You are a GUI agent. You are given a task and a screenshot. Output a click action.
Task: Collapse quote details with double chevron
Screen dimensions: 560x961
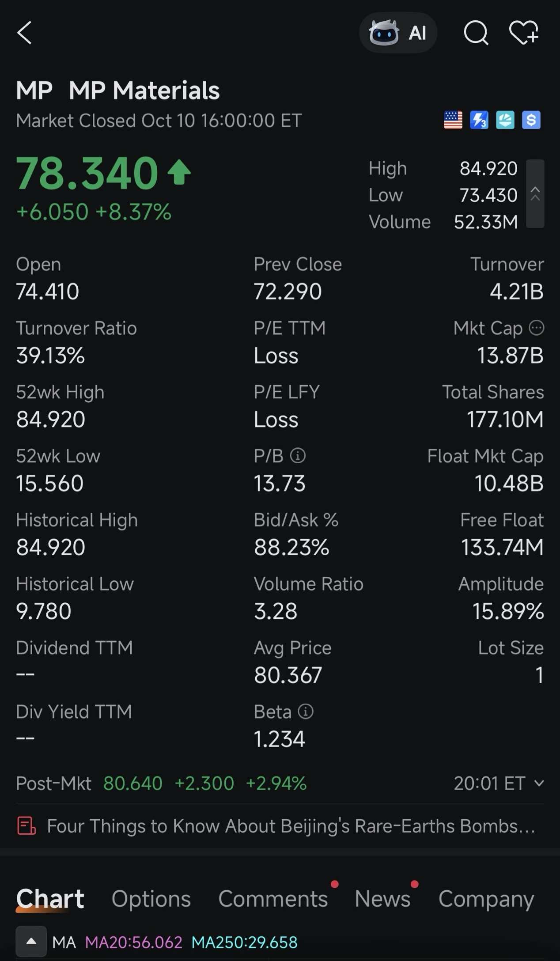tap(535, 194)
